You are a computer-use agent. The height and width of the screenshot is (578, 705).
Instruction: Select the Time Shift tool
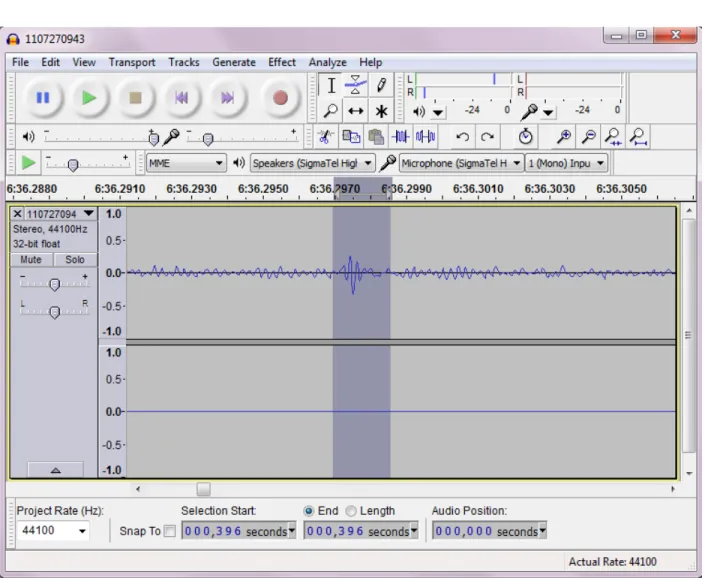tap(355, 111)
